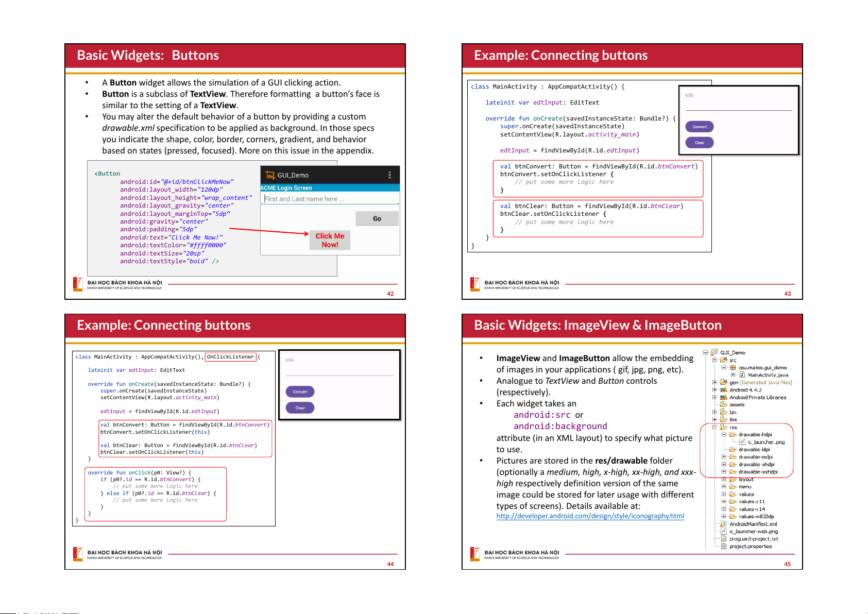This screenshot has width=868, height=614.
Task: Click the ic_launcher.png image file icon
Action: (742, 442)
